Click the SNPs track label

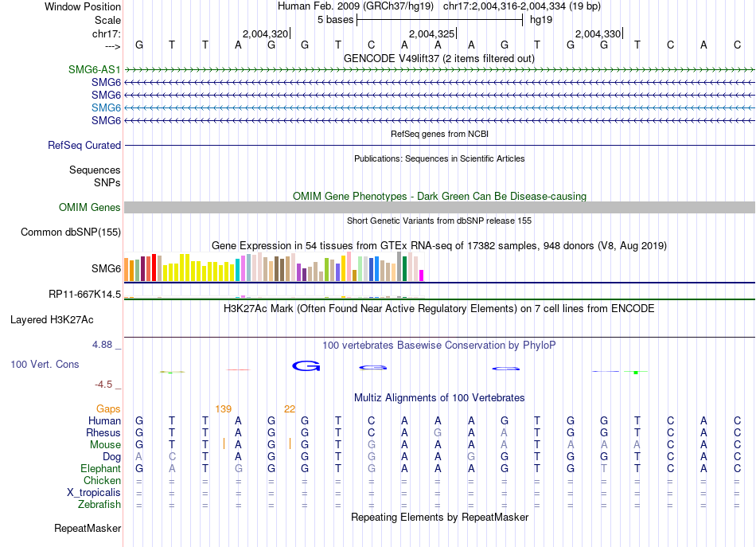tap(107, 182)
